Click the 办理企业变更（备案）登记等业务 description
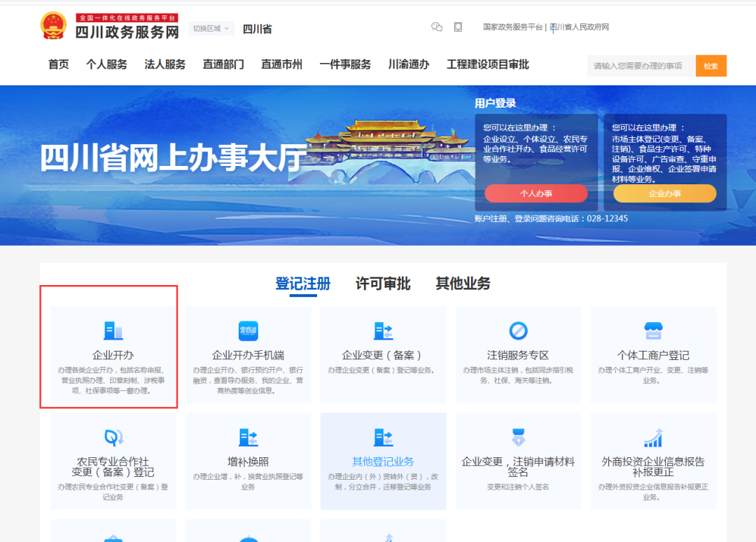The image size is (756, 542). pyautogui.click(x=382, y=370)
